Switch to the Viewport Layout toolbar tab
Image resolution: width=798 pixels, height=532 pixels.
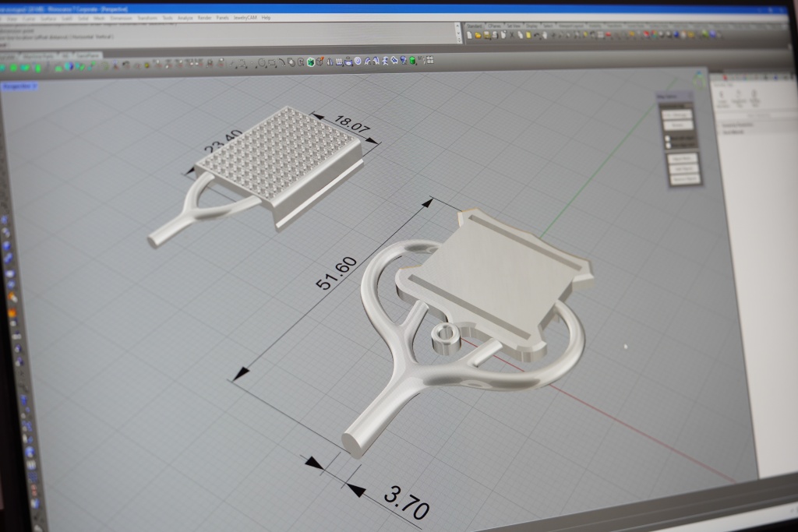(x=571, y=26)
